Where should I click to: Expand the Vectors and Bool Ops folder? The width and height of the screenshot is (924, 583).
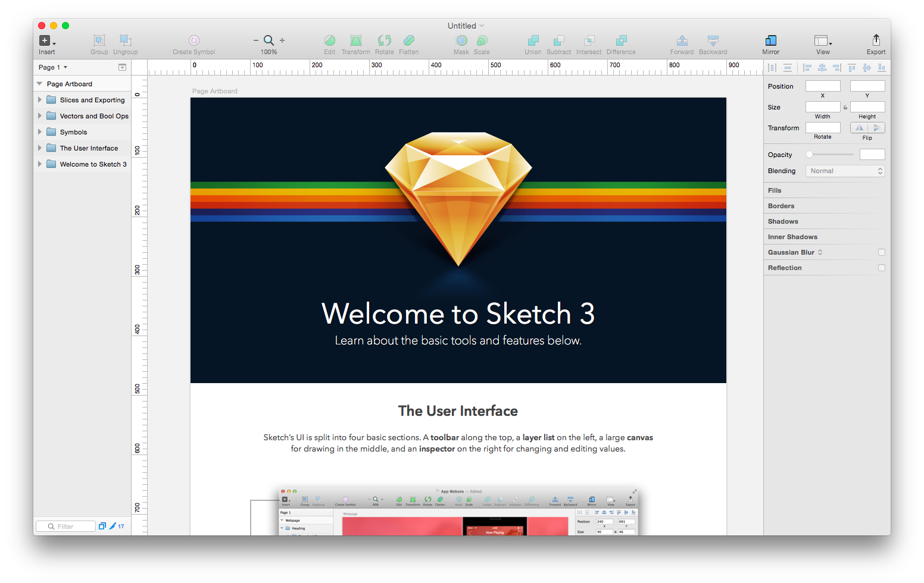40,116
